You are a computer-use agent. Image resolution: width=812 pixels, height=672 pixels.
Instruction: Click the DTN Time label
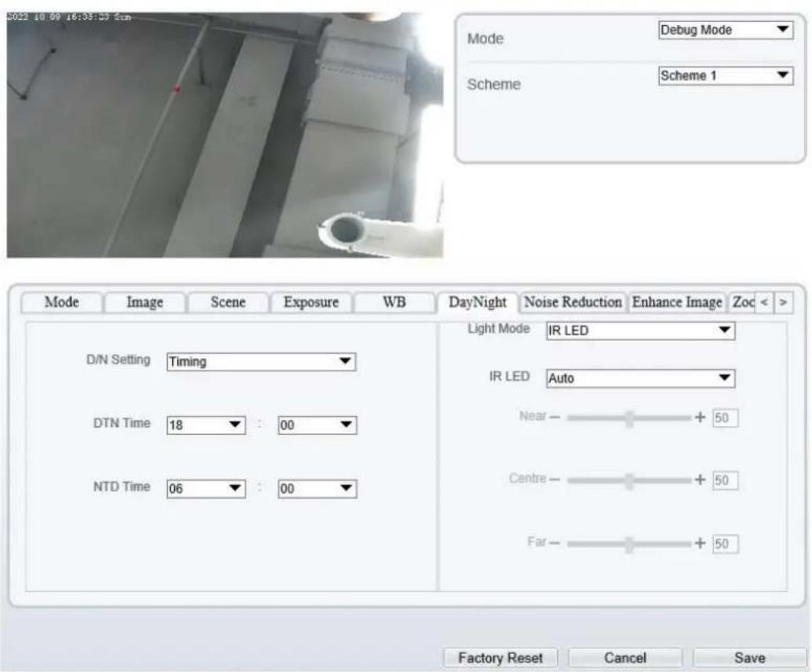click(122, 423)
